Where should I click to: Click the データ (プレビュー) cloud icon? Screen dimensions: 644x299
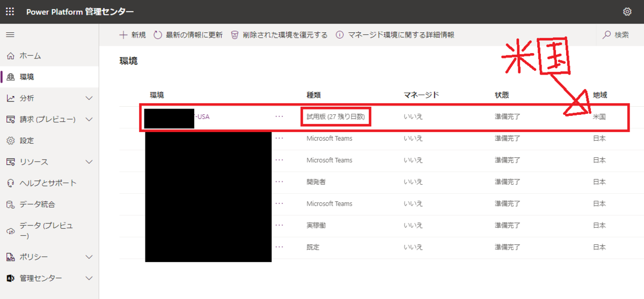[x=10, y=231]
